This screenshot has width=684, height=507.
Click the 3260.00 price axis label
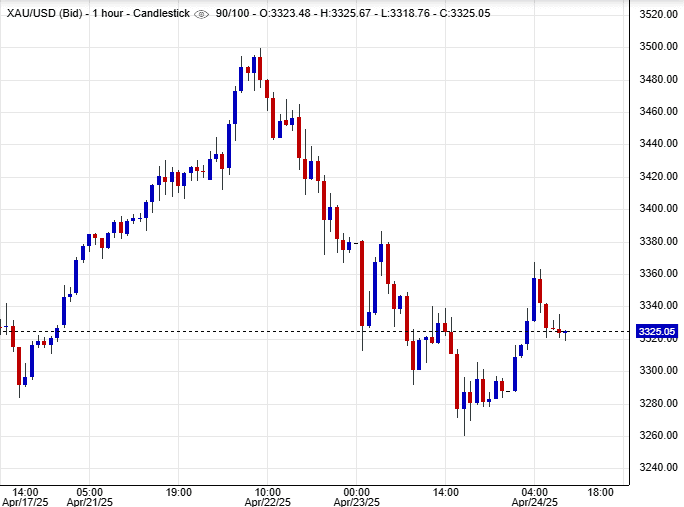656,436
